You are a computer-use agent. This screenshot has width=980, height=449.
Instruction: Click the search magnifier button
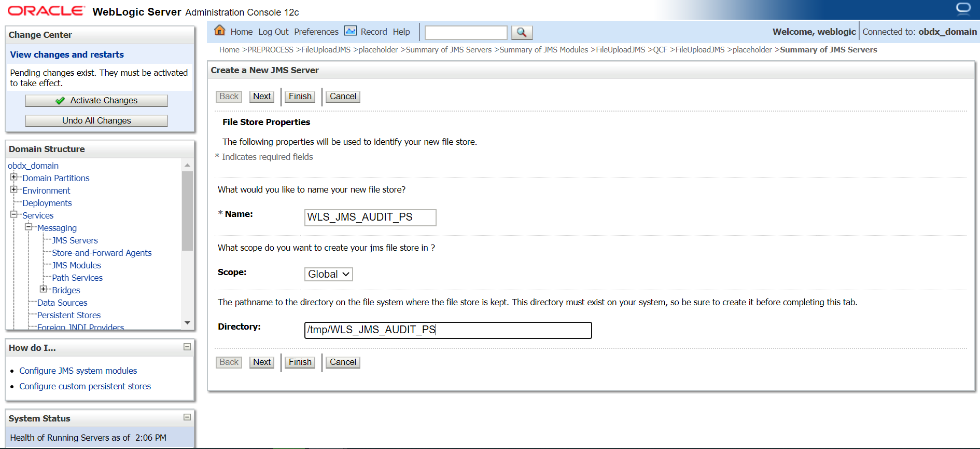click(522, 32)
